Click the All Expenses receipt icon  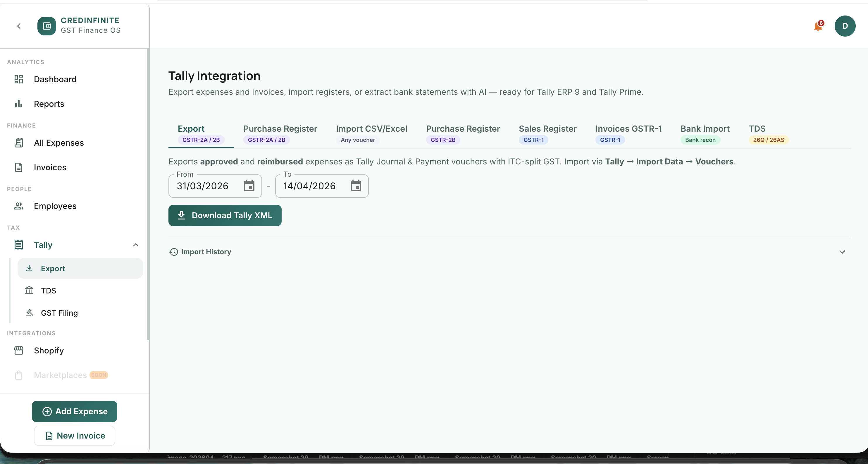point(18,143)
